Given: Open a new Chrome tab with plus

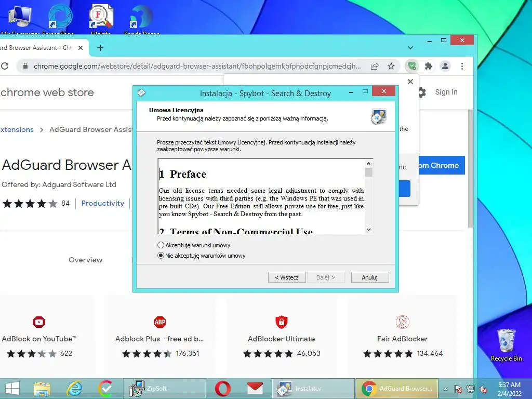Looking at the screenshot, I should click(100, 48).
